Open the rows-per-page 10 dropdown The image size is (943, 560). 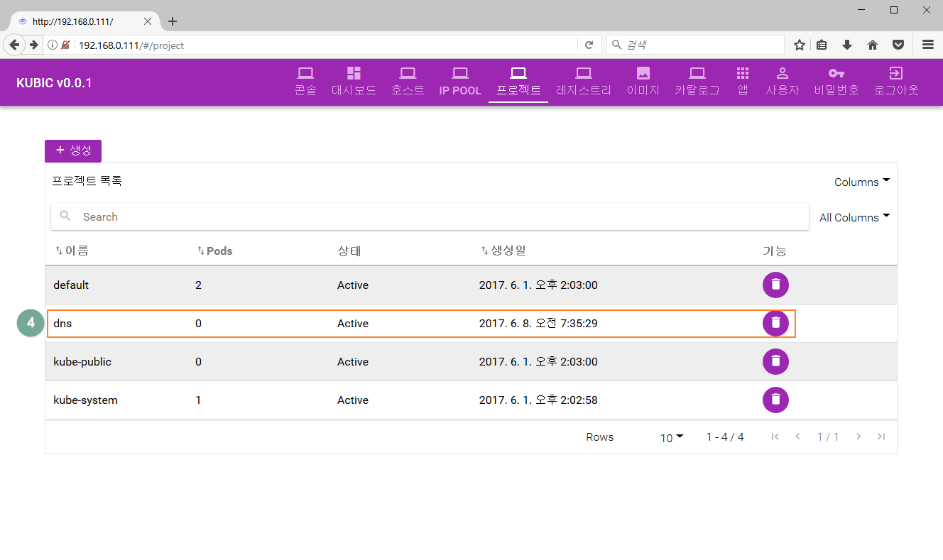(x=672, y=437)
